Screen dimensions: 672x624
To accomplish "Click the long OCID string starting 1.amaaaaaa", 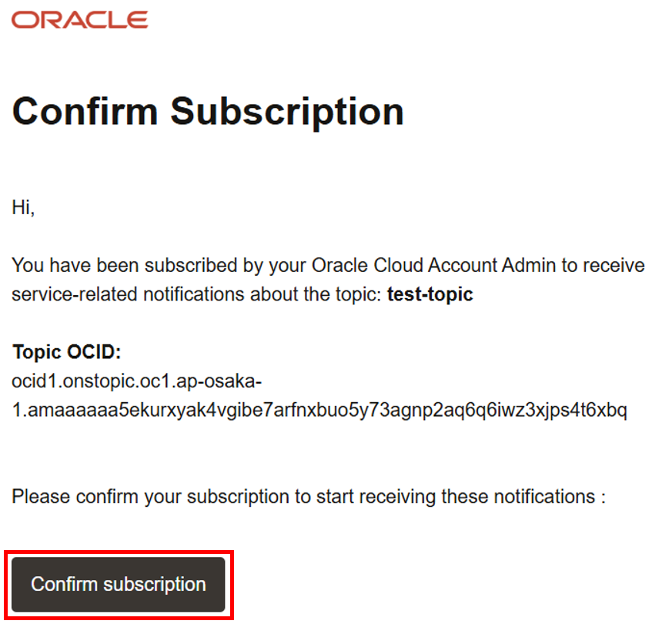I will [319, 411].
